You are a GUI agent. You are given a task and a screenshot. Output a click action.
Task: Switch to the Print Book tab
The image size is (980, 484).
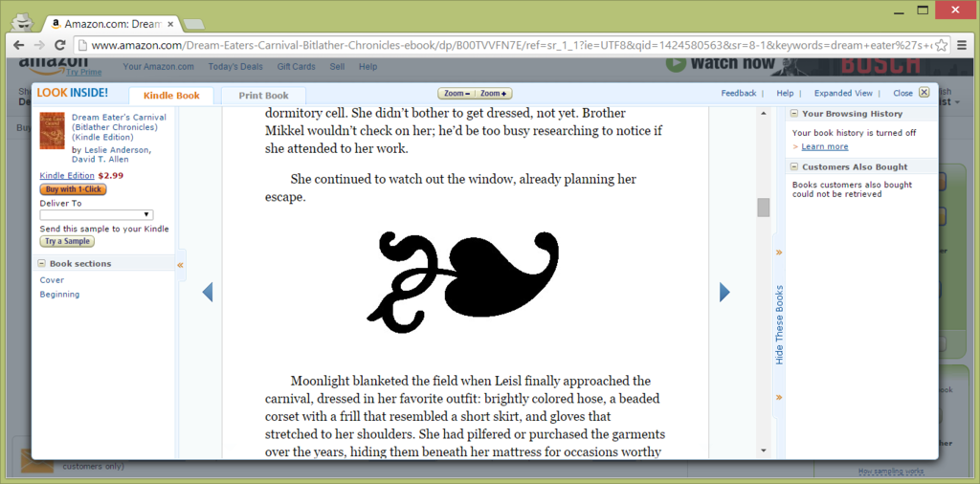(x=263, y=96)
